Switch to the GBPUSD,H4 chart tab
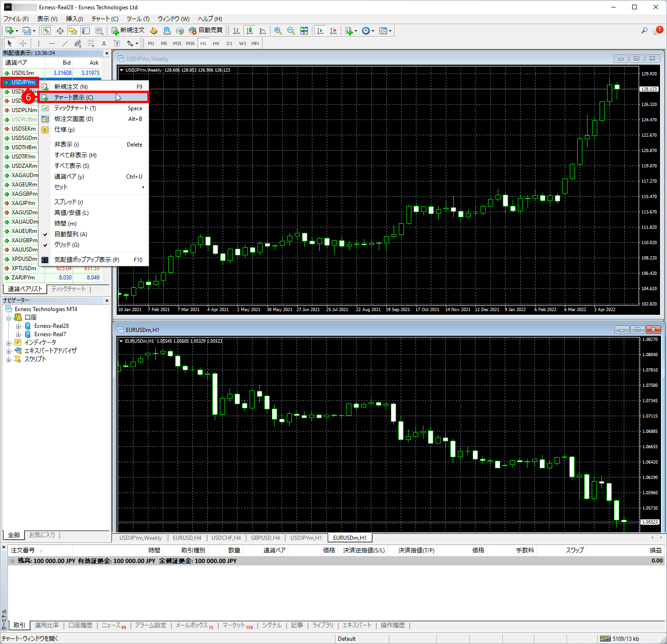The height and width of the screenshot is (644, 667). coord(265,538)
